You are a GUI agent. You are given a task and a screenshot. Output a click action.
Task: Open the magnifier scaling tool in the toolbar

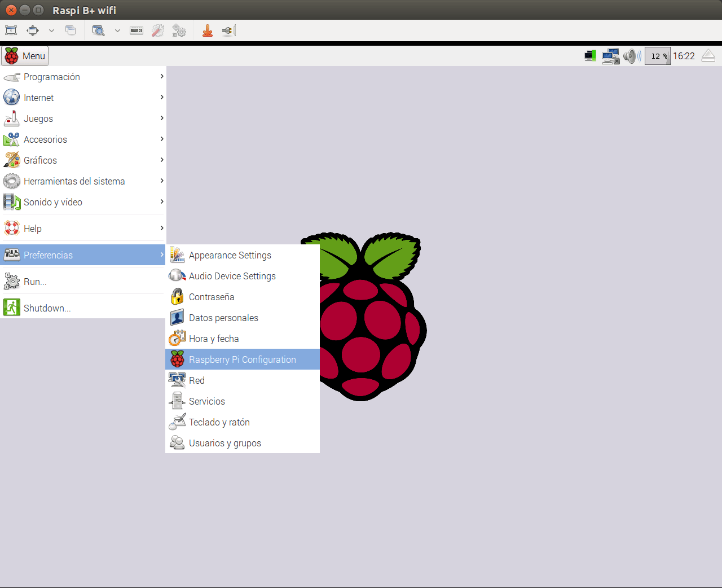point(100,30)
